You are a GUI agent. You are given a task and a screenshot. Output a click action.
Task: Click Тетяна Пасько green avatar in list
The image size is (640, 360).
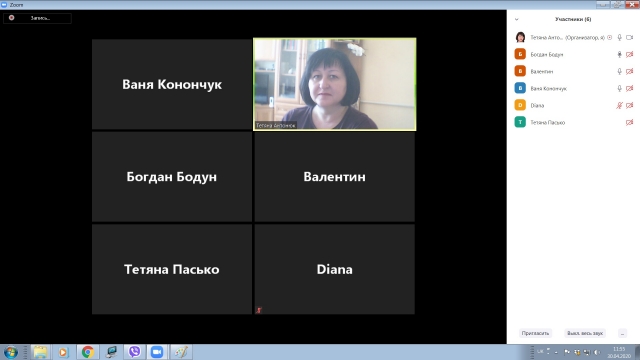(x=520, y=122)
